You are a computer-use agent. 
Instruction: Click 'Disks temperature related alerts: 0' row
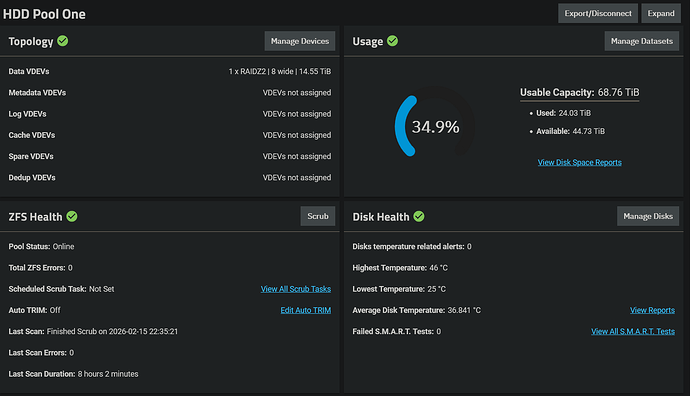[x=412, y=246]
